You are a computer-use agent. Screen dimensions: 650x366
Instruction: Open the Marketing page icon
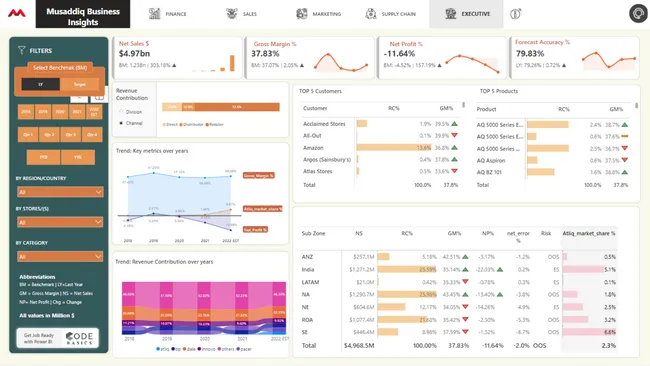[302, 14]
